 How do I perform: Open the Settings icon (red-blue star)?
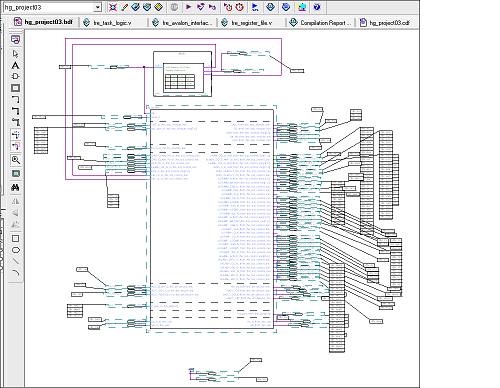click(x=113, y=7)
